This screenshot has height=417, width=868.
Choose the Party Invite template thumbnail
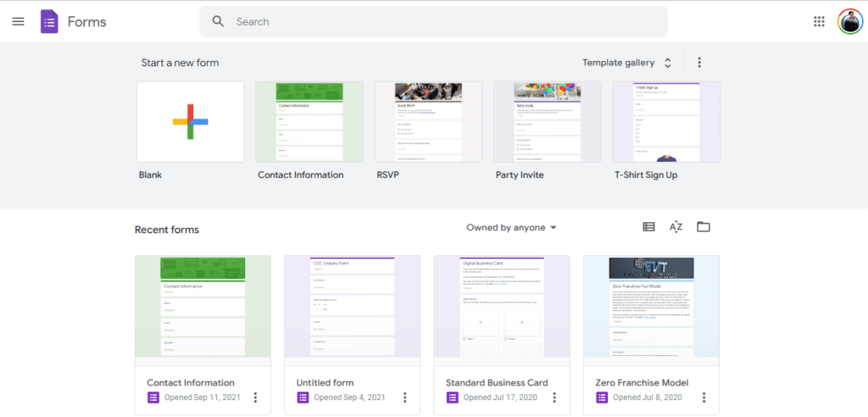(x=548, y=122)
